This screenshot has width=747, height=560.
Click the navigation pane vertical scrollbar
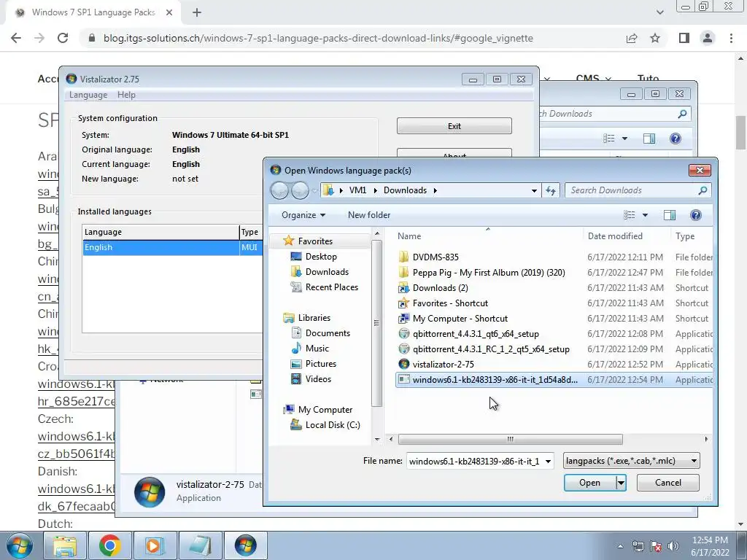coord(376,324)
